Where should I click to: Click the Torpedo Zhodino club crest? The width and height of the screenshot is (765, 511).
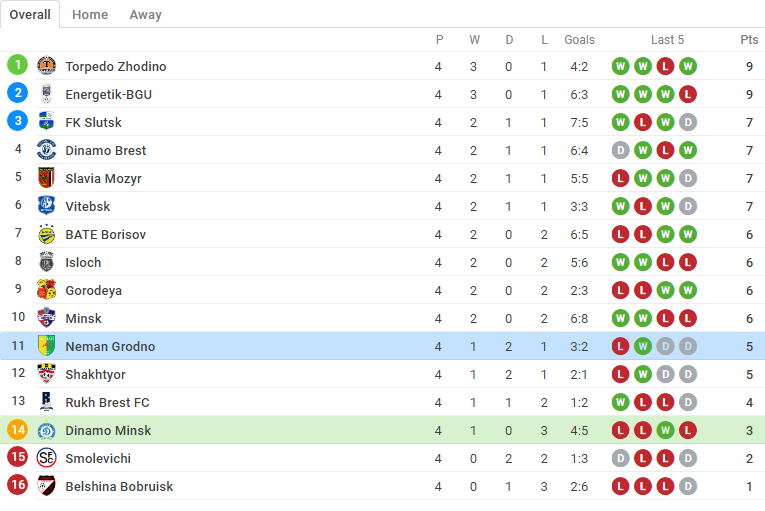pos(46,65)
